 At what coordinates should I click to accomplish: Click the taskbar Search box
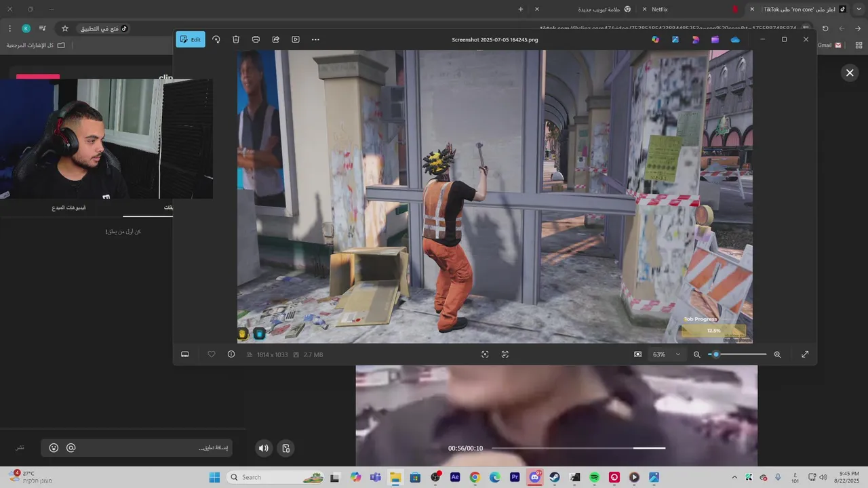[x=275, y=477]
